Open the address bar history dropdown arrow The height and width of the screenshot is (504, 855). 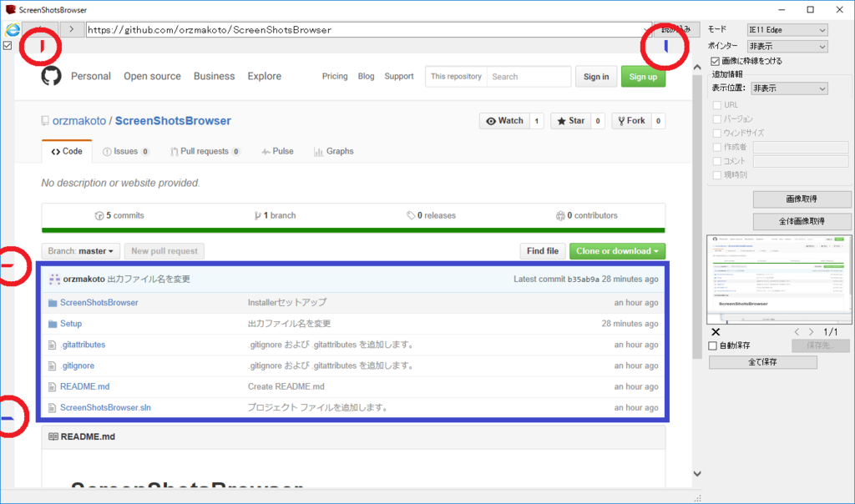tap(646, 30)
